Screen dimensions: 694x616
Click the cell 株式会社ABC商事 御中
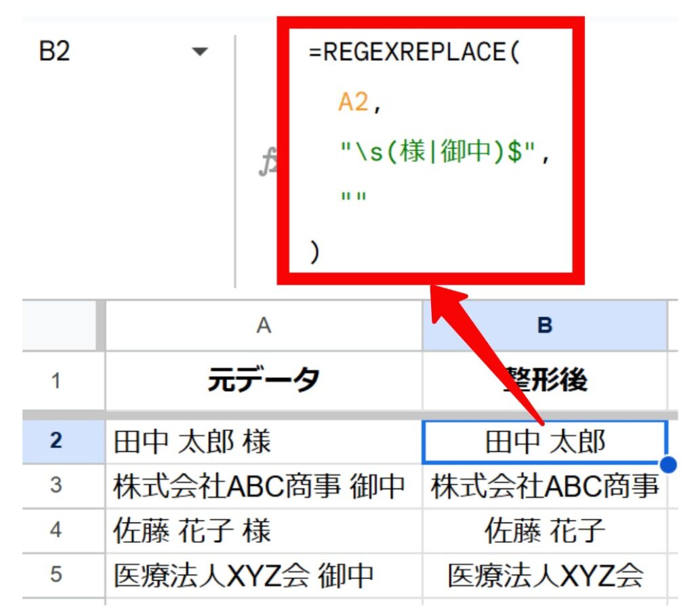click(264, 486)
